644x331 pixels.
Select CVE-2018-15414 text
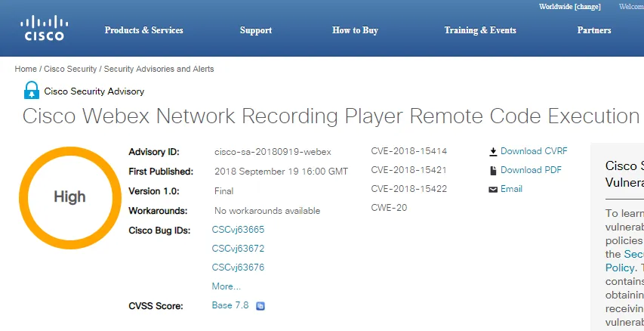click(409, 151)
